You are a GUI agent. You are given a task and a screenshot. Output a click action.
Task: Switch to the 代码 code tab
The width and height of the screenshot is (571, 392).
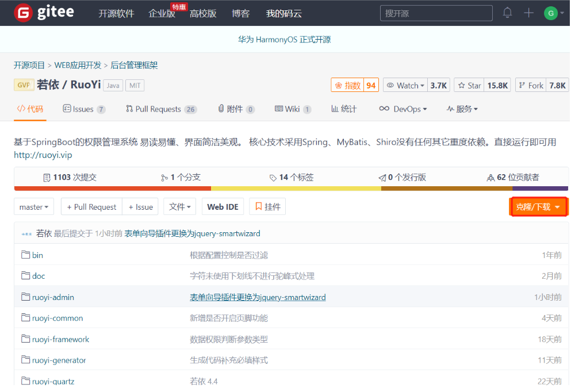[x=30, y=109]
